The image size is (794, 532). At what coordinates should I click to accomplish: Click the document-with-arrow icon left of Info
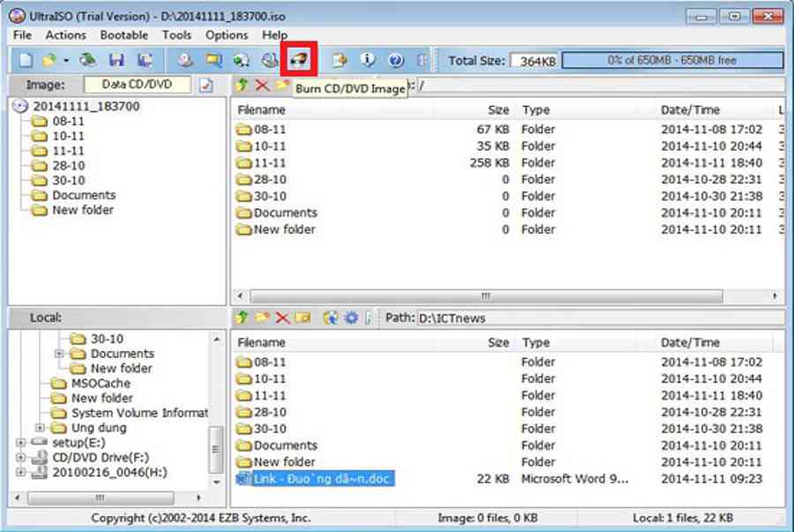point(340,60)
